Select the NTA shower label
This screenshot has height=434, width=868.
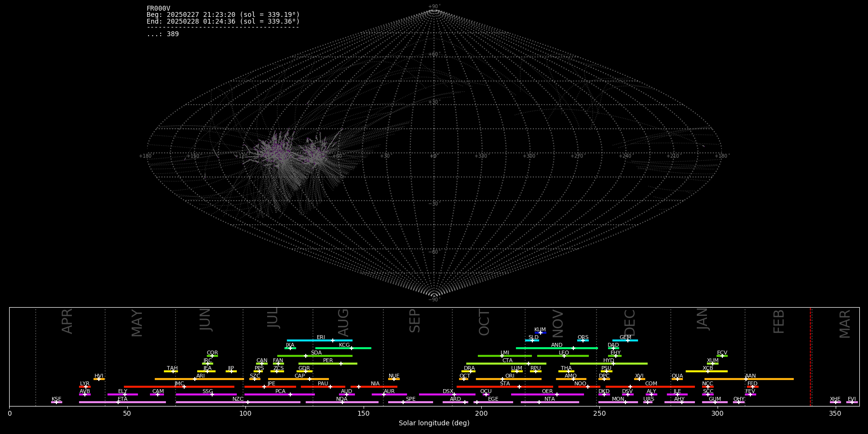[550, 399]
